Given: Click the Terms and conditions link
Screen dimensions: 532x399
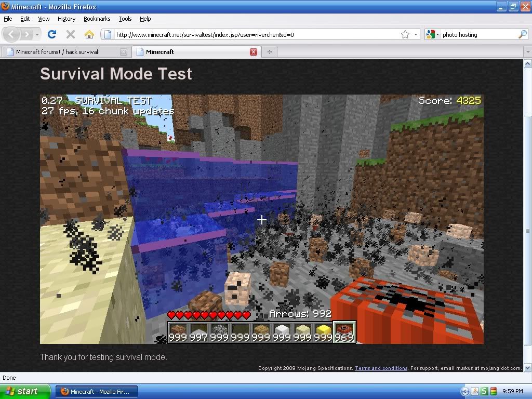Looking at the screenshot, I should pos(381,368).
